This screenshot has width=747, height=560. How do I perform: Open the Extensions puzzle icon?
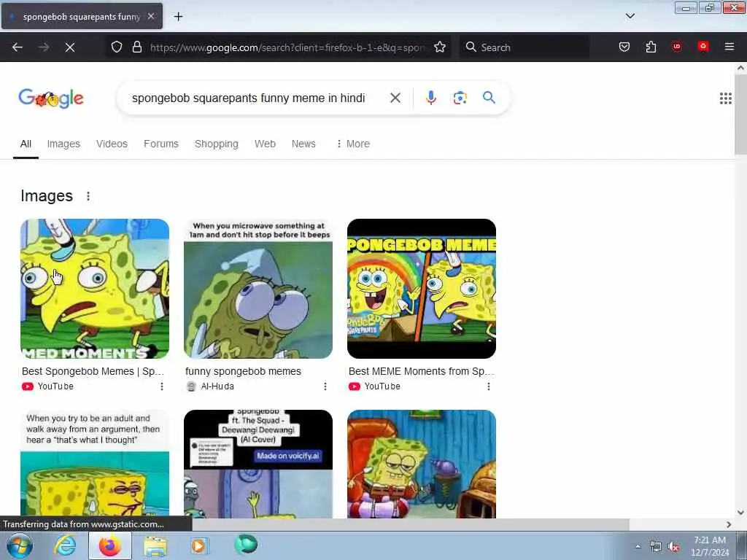tap(651, 47)
